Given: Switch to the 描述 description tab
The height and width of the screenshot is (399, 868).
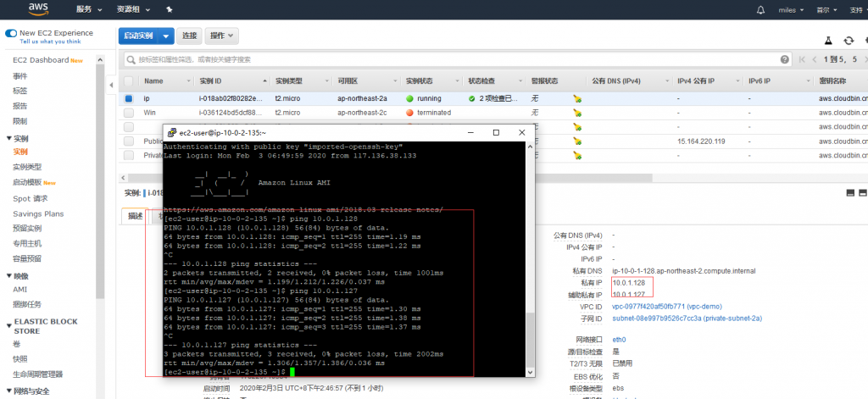Looking at the screenshot, I should tap(136, 216).
